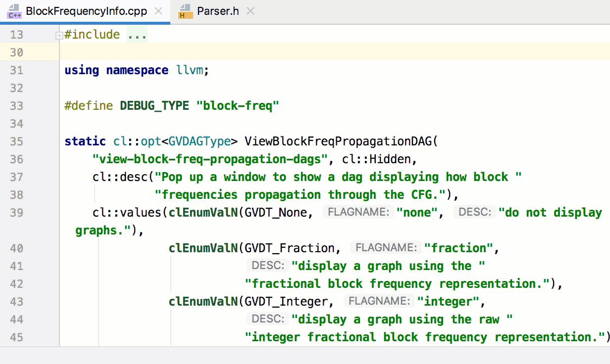Place cursor on the llvm namespace name

[190, 70]
